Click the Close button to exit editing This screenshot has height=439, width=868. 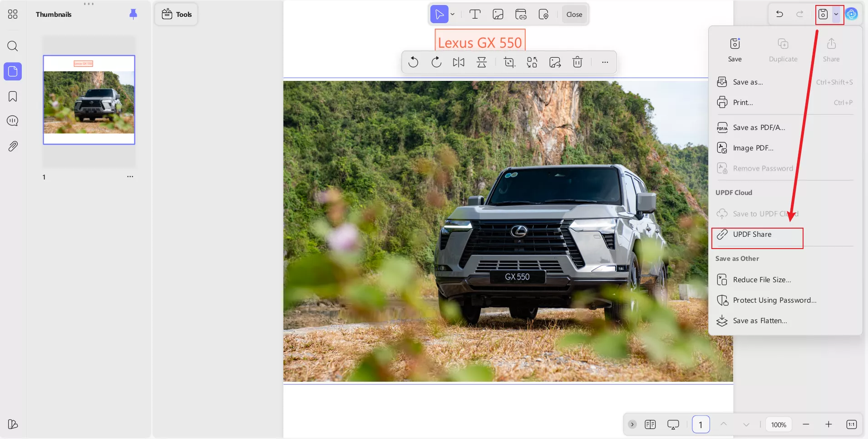[x=574, y=14]
